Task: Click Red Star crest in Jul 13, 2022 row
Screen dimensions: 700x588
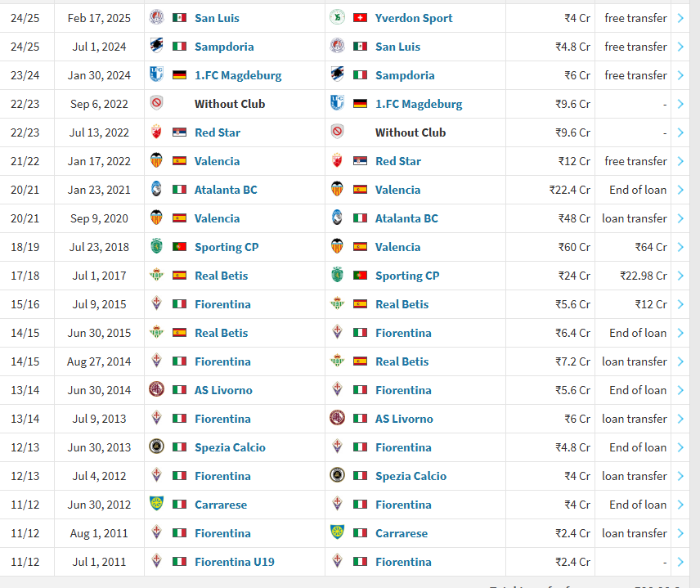Action: pos(156,132)
